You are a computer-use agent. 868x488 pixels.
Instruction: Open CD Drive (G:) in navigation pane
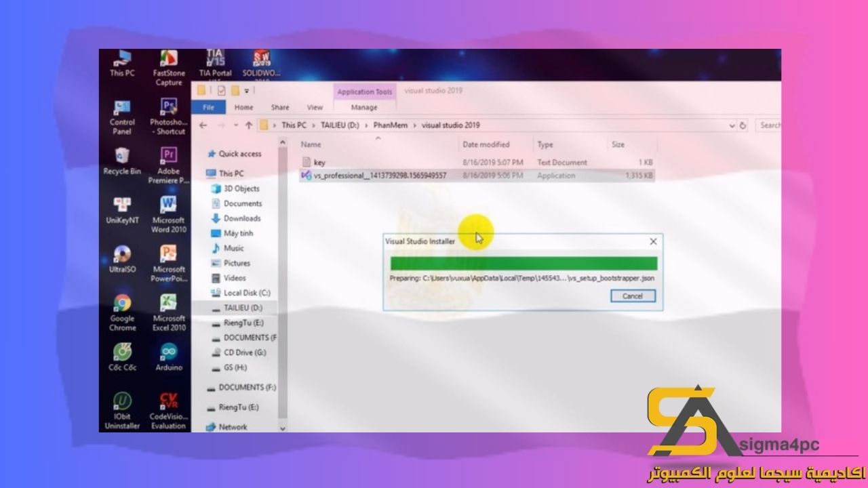pos(239,352)
